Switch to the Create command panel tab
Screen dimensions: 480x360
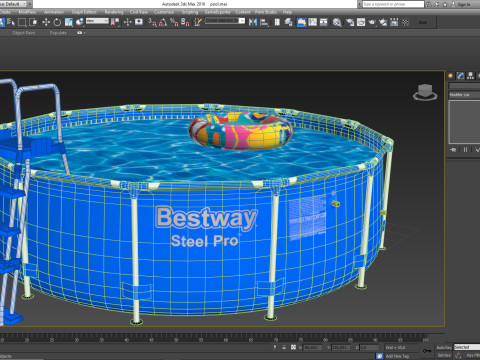pos(450,76)
